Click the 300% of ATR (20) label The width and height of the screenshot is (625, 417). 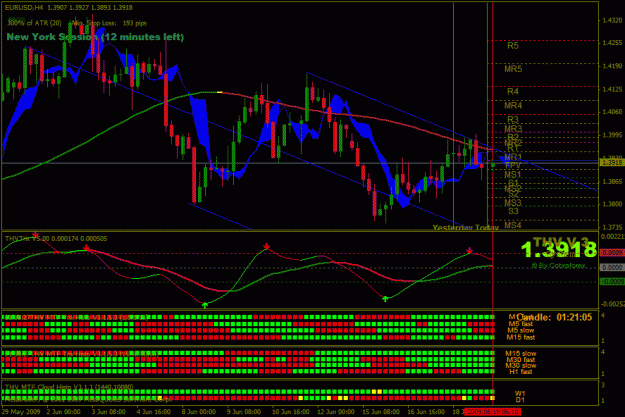(x=34, y=23)
